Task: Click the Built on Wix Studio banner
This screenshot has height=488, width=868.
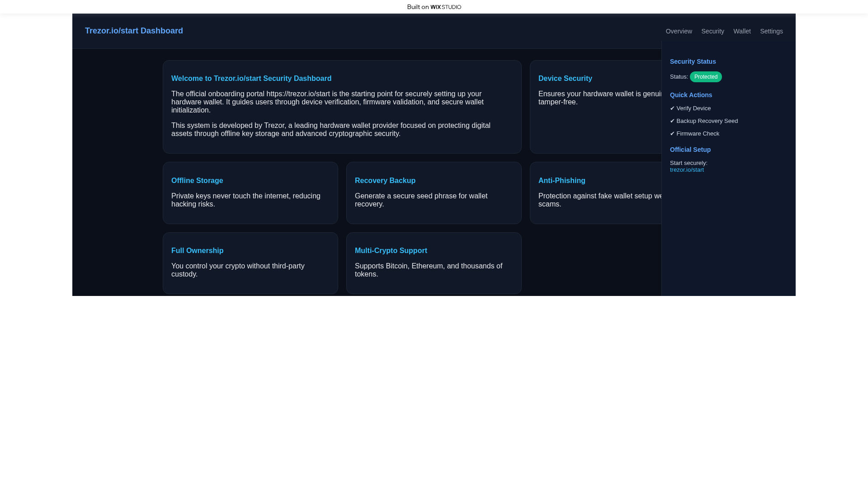Action: pyautogui.click(x=434, y=7)
